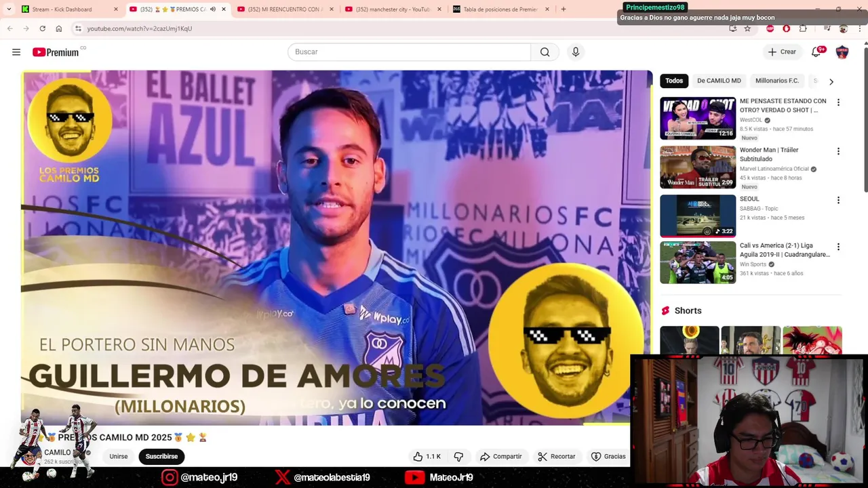Reload the page in browser
Image resolution: width=868 pixels, height=488 pixels.
(42, 28)
